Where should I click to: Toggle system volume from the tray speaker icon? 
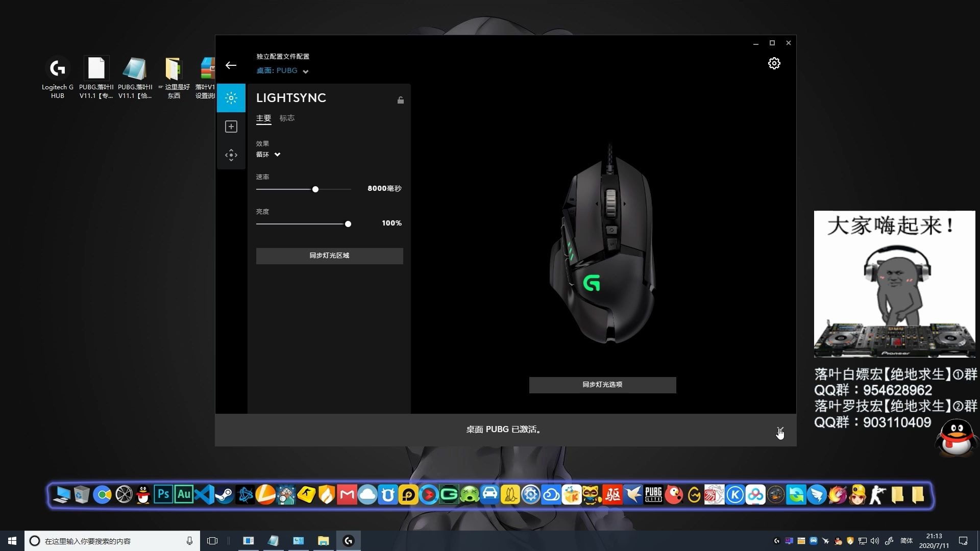click(875, 541)
